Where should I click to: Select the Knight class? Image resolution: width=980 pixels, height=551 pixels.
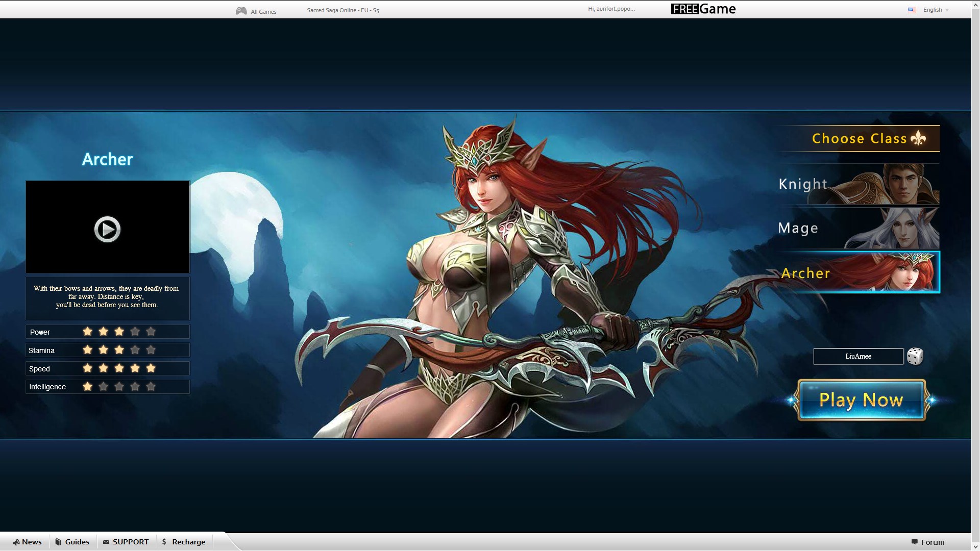pos(859,184)
